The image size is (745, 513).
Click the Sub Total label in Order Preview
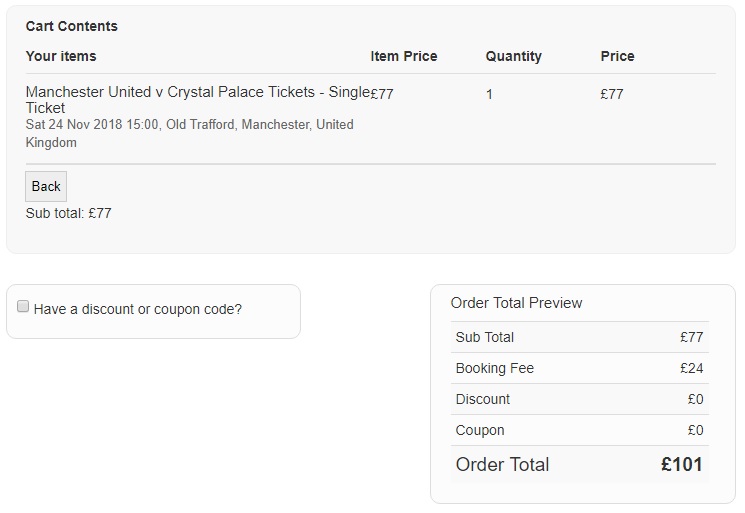coord(485,337)
